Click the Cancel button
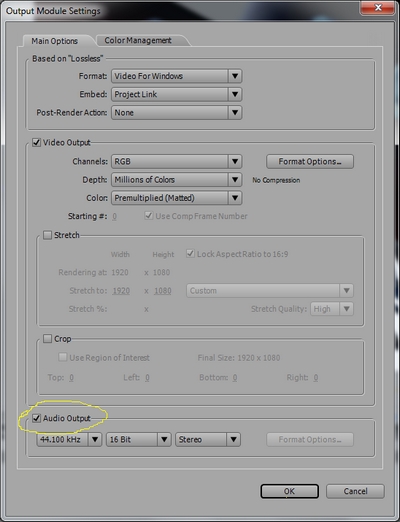The width and height of the screenshot is (400, 522). coord(355,491)
